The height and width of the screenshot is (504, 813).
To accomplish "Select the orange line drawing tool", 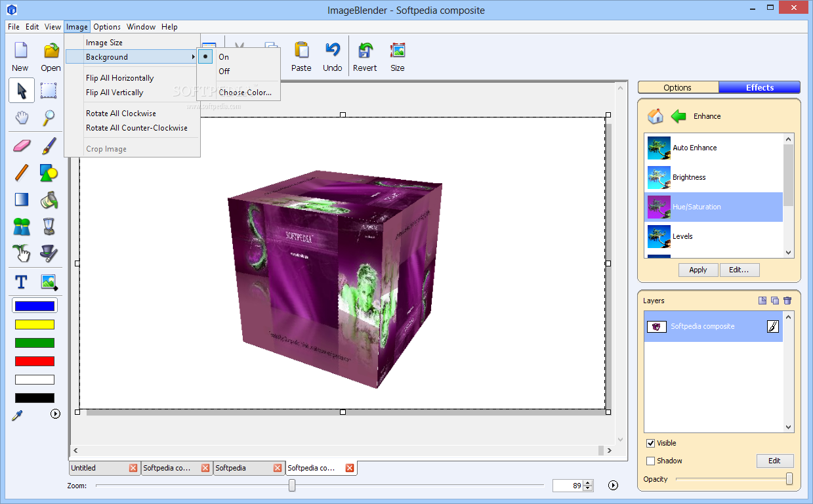I will click(22, 173).
